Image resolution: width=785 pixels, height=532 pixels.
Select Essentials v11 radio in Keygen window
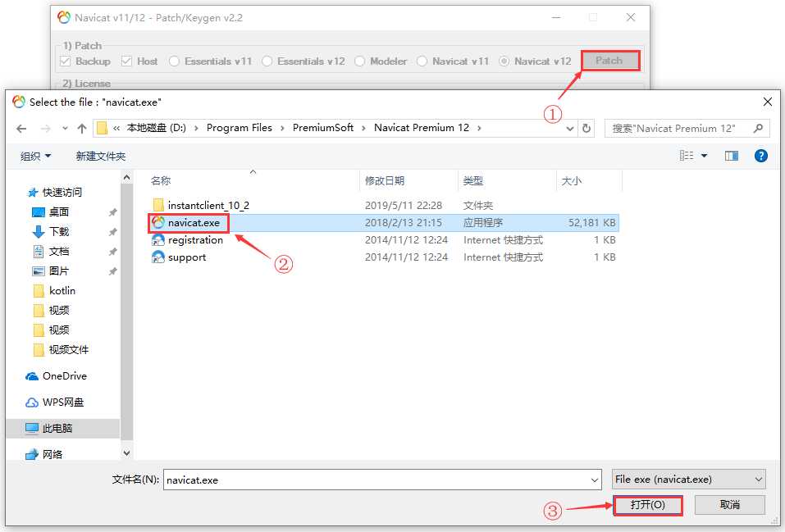pos(174,61)
